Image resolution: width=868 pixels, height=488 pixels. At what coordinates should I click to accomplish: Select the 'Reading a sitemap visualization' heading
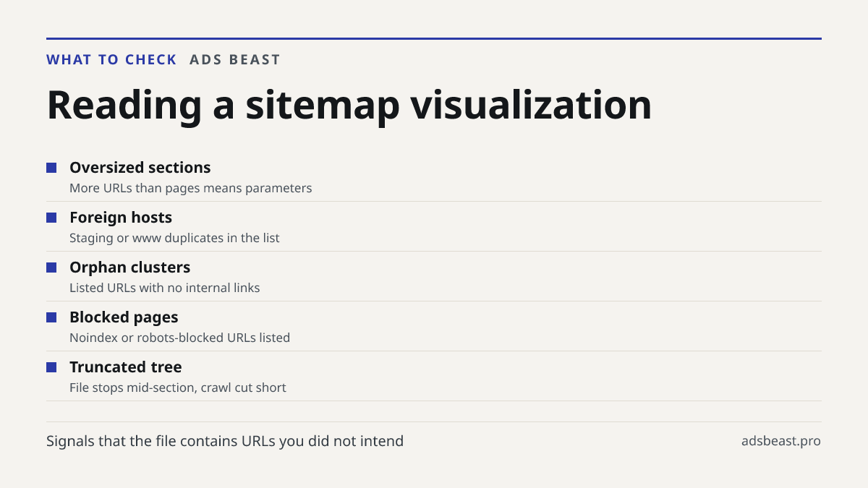pos(349,104)
